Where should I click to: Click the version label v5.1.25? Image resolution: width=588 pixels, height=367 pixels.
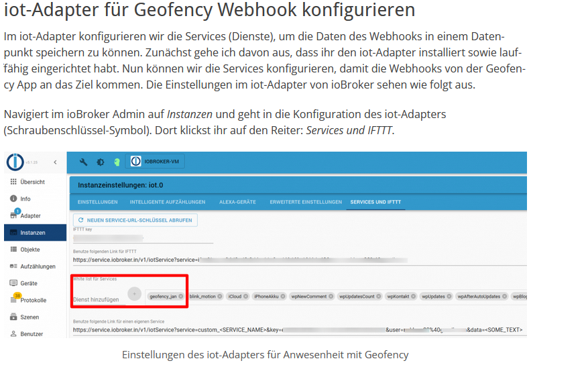click(32, 162)
